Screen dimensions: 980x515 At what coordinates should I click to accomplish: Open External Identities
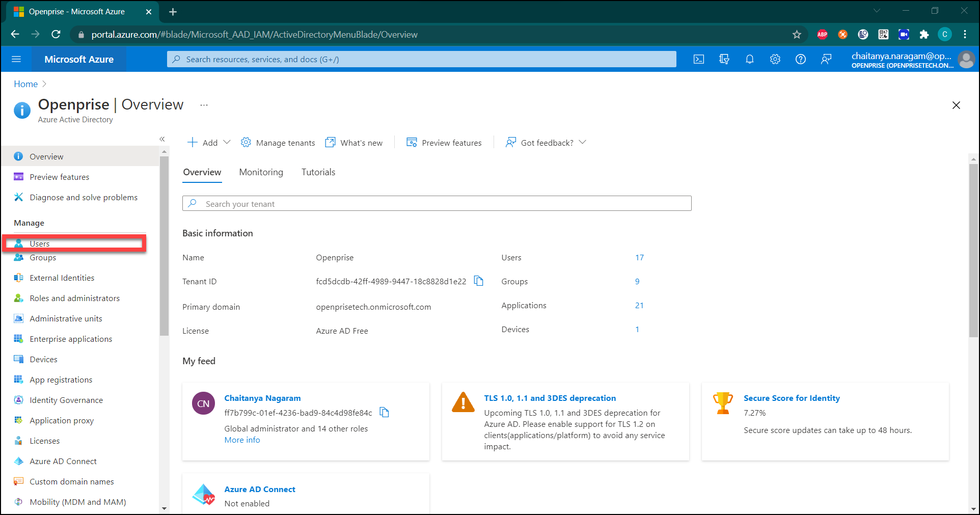[80, 278]
